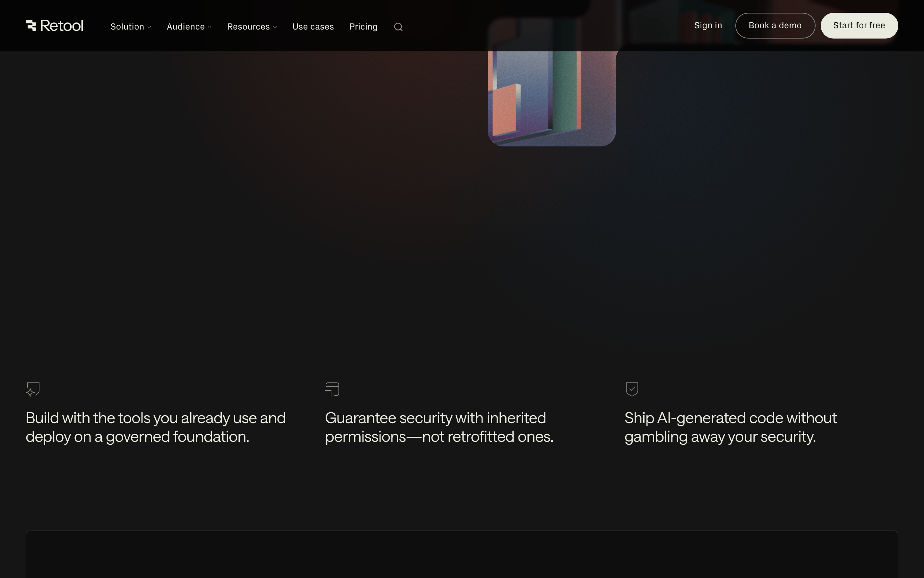Screen dimensions: 924x578
Task: Click the Sign in link
Action: point(708,26)
